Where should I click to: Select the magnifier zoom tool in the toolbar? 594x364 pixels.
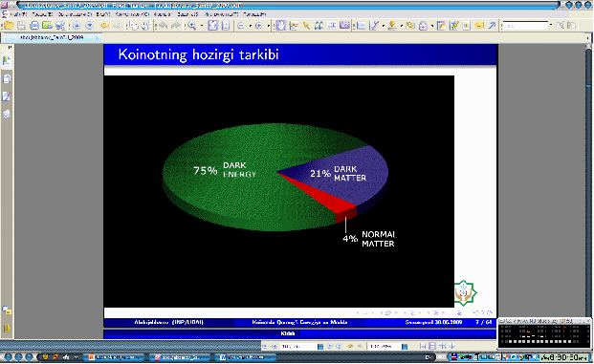click(x=191, y=26)
